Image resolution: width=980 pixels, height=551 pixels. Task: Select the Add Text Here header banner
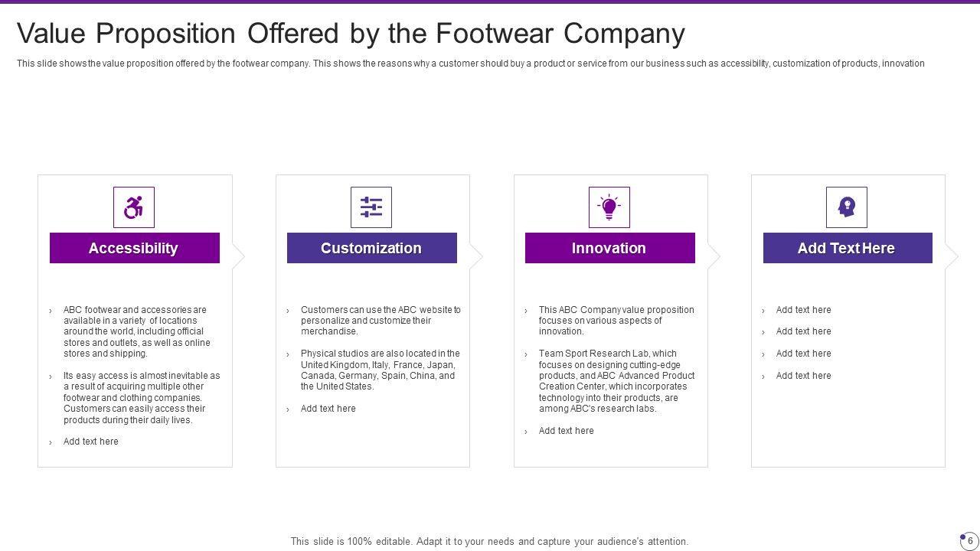click(847, 248)
